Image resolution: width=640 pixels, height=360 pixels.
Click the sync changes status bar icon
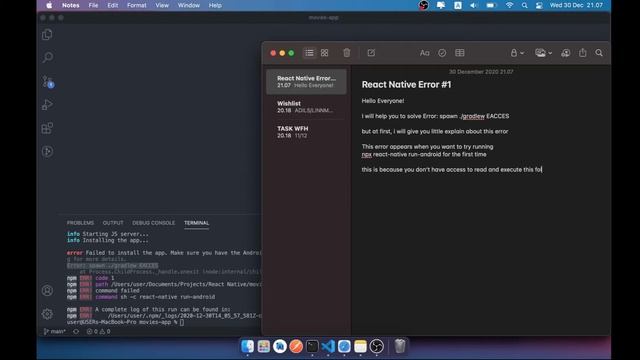coord(76,331)
